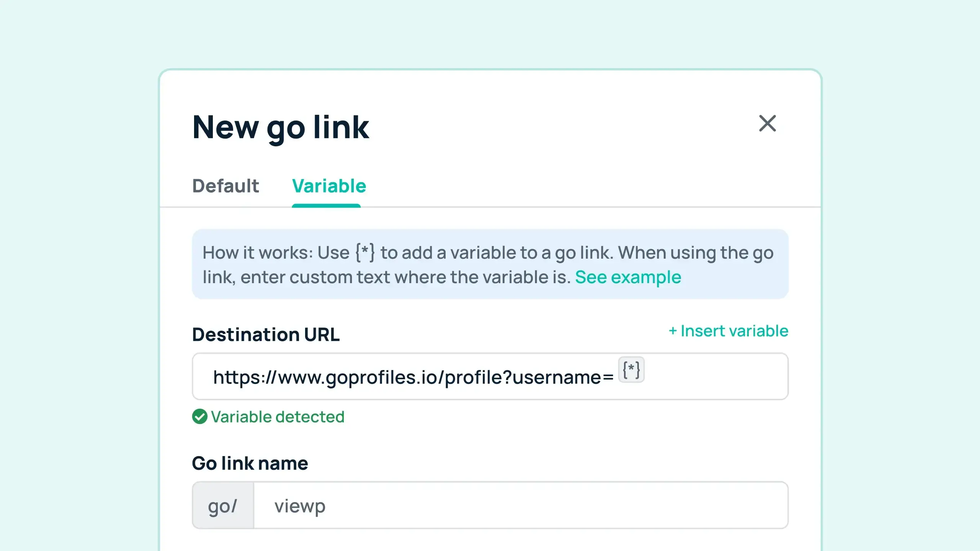Image resolution: width=980 pixels, height=551 pixels.
Task: Click the plus icon next to Insert variable
Action: tap(674, 331)
